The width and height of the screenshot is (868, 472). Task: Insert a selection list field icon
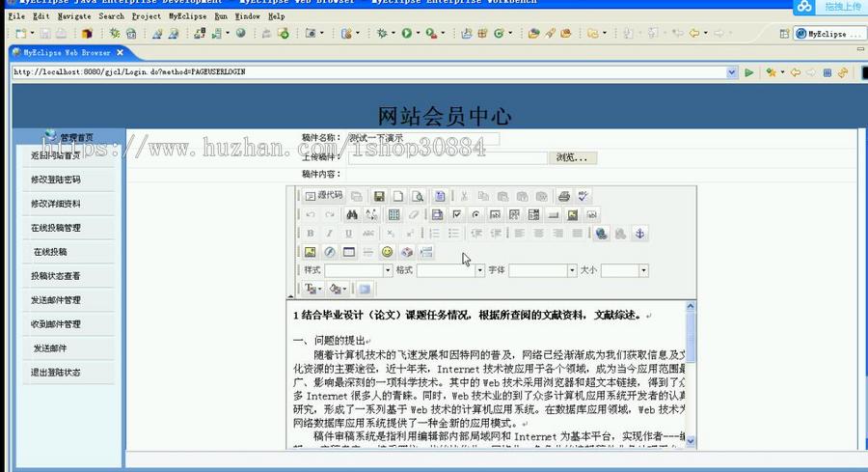point(533,214)
